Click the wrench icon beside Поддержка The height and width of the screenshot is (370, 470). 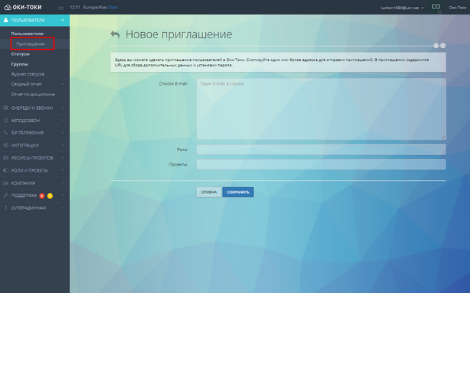[5, 195]
